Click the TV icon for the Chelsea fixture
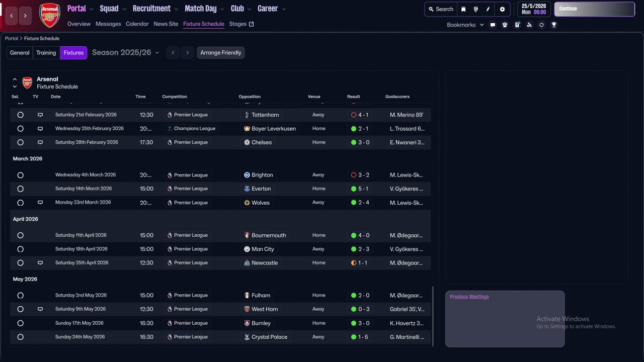 pyautogui.click(x=40, y=142)
